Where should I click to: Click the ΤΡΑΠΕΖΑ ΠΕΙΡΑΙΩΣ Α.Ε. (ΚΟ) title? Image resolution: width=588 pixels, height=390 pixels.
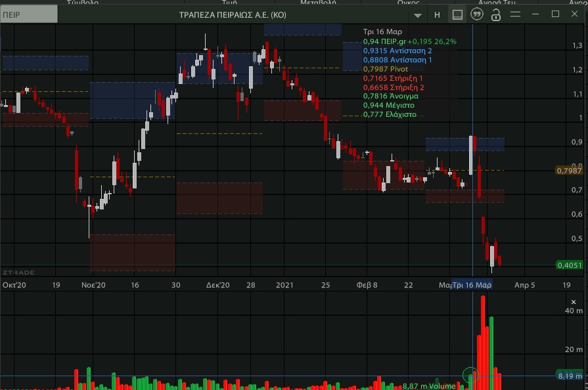click(x=233, y=15)
